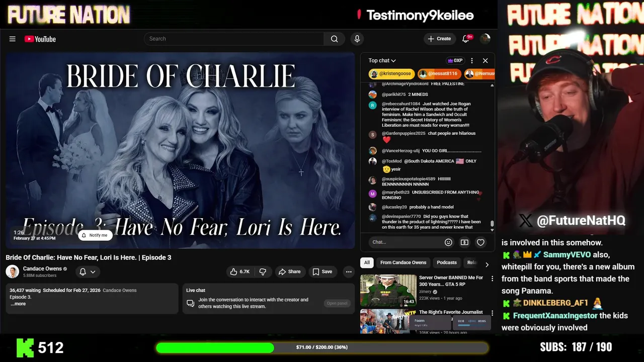Screen dimensions: 644x362
Task: Open emoji picker in chat input
Action: [448, 242]
